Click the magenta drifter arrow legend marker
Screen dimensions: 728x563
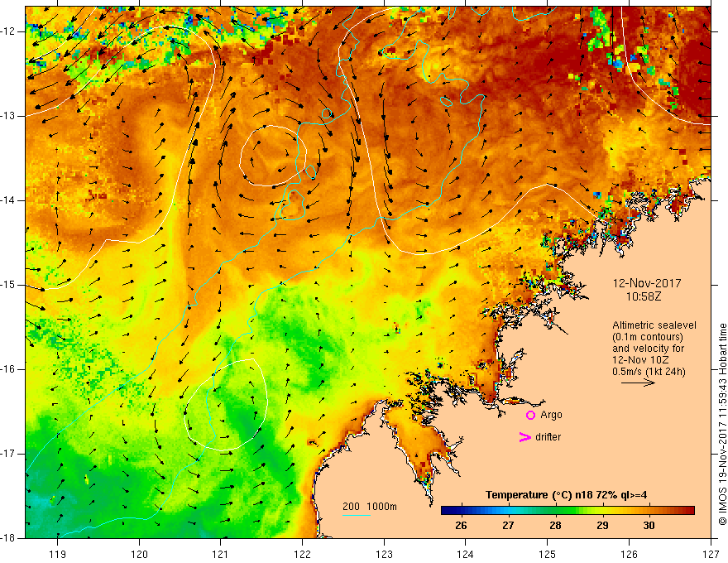pos(525,437)
